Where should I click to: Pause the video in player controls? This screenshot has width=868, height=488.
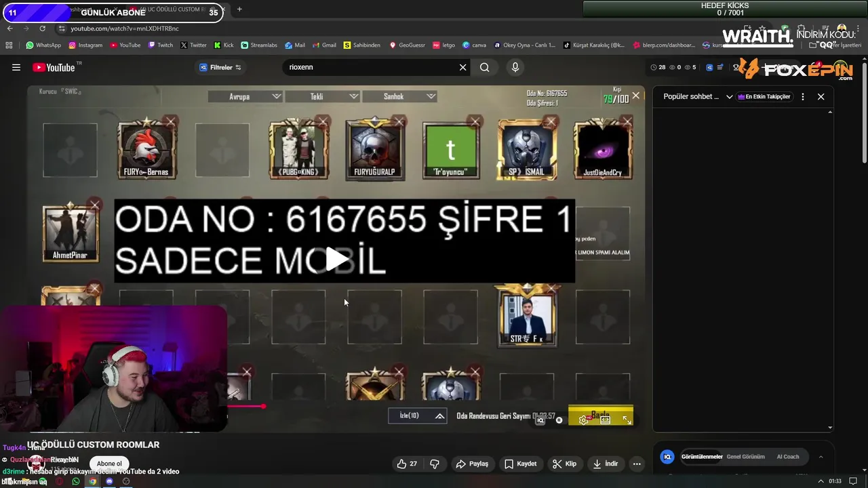(x=559, y=420)
